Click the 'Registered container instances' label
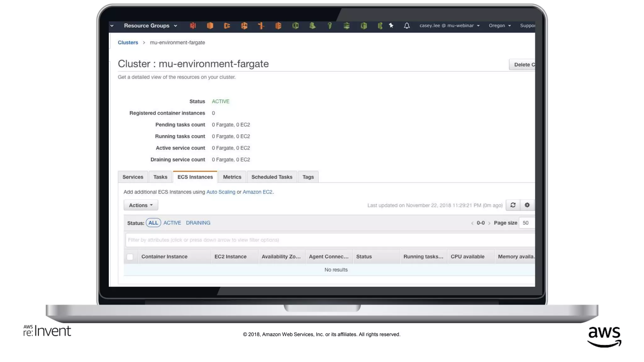644x362 pixels. pos(167,113)
